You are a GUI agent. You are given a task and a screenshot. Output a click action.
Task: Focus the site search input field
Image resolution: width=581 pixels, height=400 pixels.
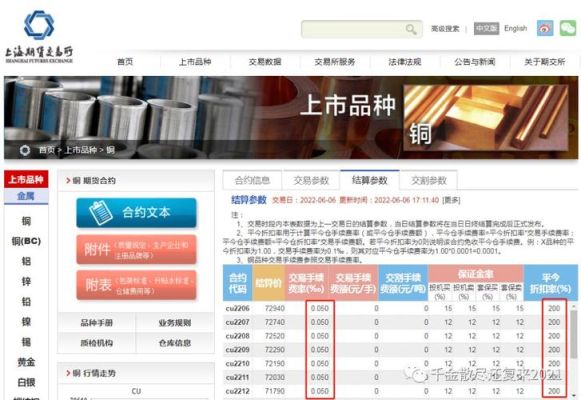click(362, 29)
